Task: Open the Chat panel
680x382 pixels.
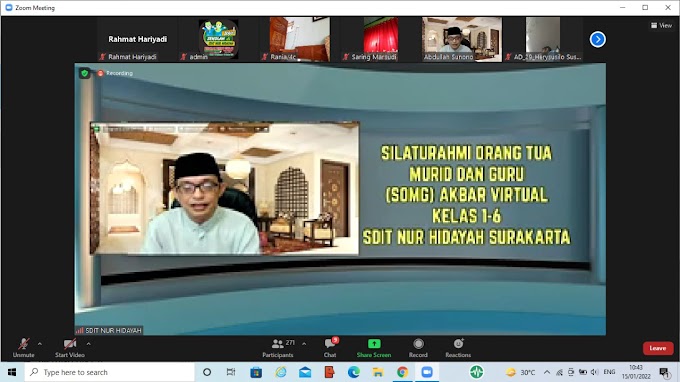Action: [x=330, y=348]
